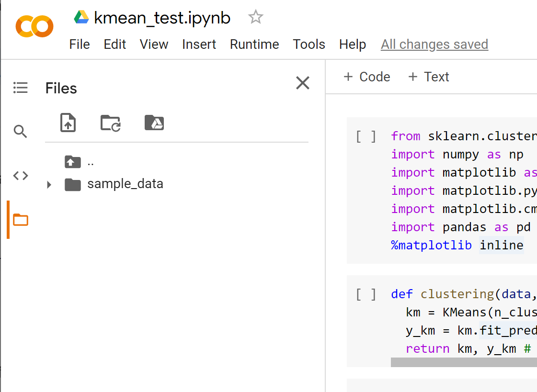This screenshot has height=392, width=537.
Task: Click the 'import pandas as pd' line
Action: (461, 227)
